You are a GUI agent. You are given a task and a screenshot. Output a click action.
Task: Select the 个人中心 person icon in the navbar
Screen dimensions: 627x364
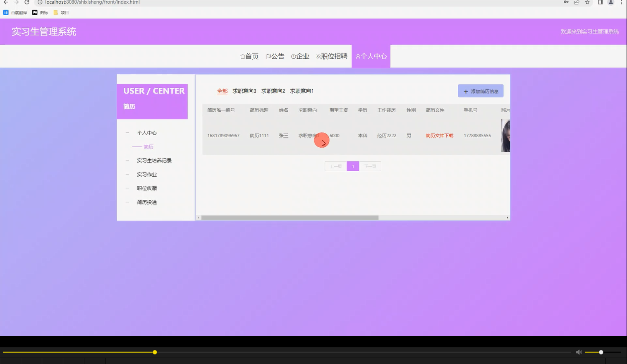(358, 57)
